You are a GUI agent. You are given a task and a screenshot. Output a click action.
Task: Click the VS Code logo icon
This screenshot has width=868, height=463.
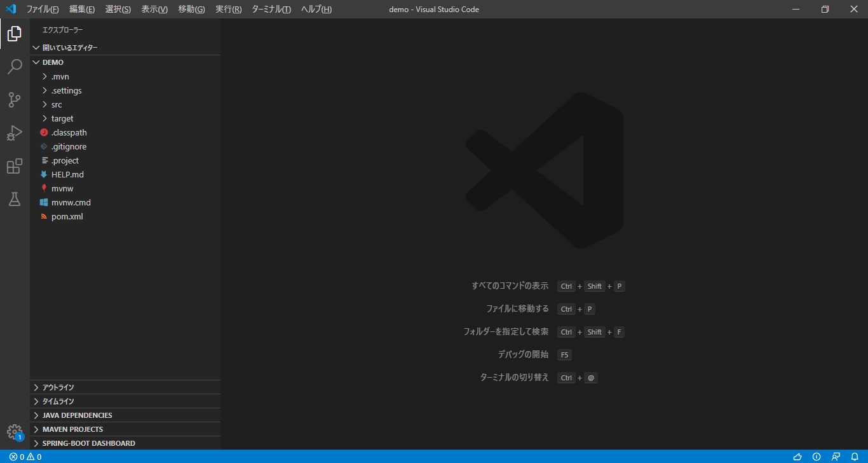[x=10, y=9]
